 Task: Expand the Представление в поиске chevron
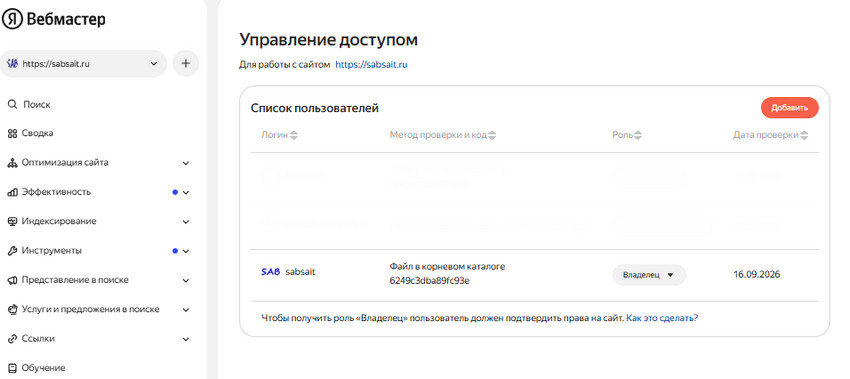coord(186,280)
